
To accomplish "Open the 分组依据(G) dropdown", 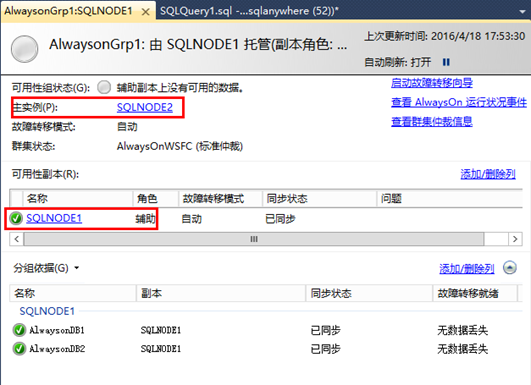I will pyautogui.click(x=46, y=268).
